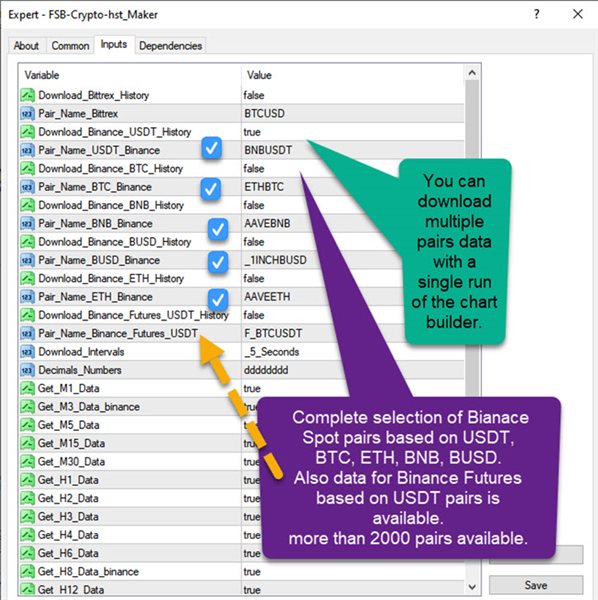Click the Get_H6_Data row icon
Screen dimensions: 598x600
28,553
